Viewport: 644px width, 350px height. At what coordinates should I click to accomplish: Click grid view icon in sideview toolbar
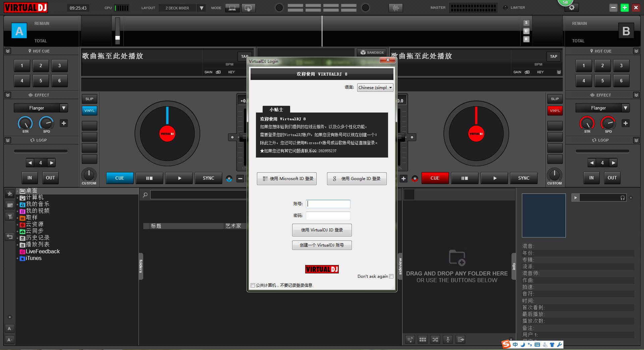(x=423, y=340)
